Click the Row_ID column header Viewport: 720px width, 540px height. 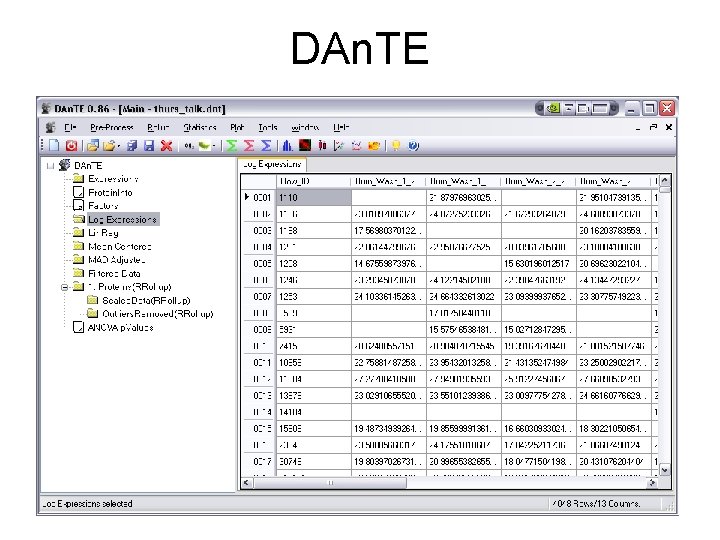pyautogui.click(x=314, y=181)
